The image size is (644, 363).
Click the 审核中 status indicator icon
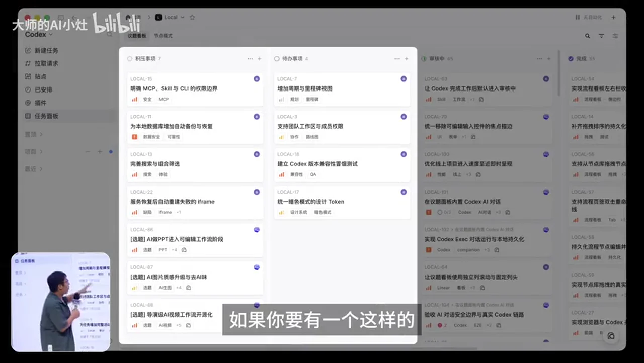(x=424, y=59)
